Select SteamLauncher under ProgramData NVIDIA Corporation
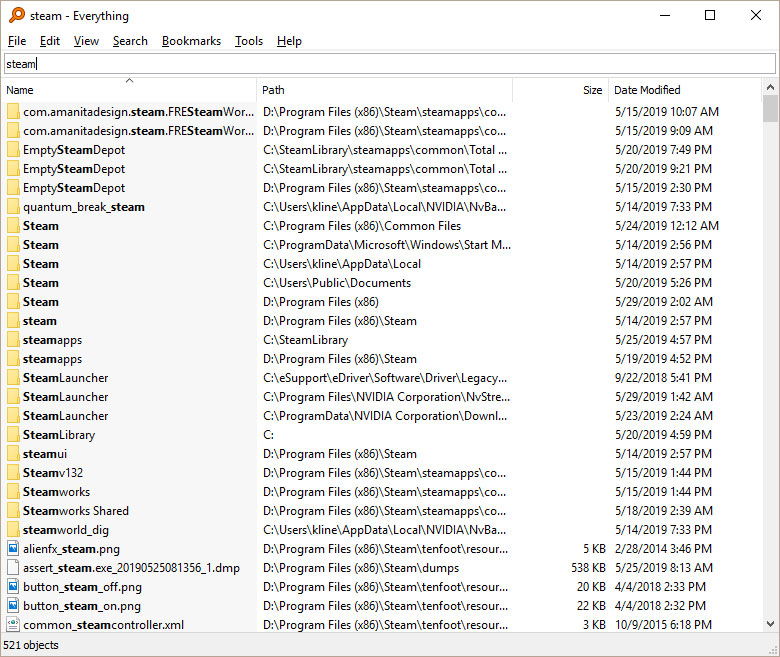Image resolution: width=780 pixels, height=657 pixels. pos(65,416)
